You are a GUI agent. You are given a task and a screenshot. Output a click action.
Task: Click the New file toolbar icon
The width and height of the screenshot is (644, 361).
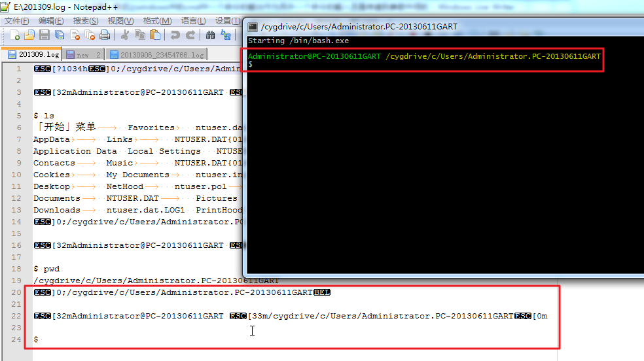pos(15,35)
